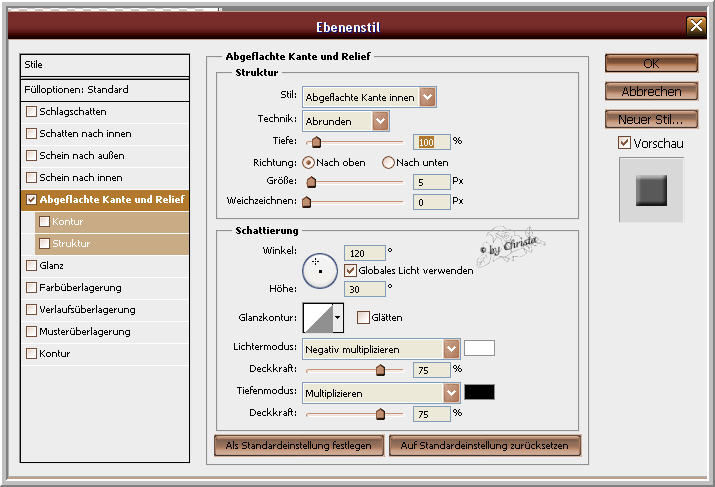Click the Tiefe slider handle
This screenshot has width=715, height=487.
[x=316, y=142]
